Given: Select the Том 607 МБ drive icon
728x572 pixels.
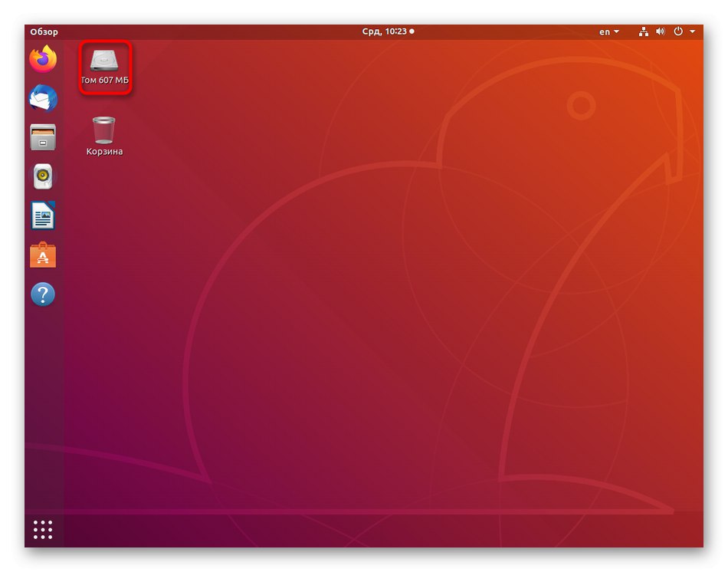Looking at the screenshot, I should [x=105, y=67].
